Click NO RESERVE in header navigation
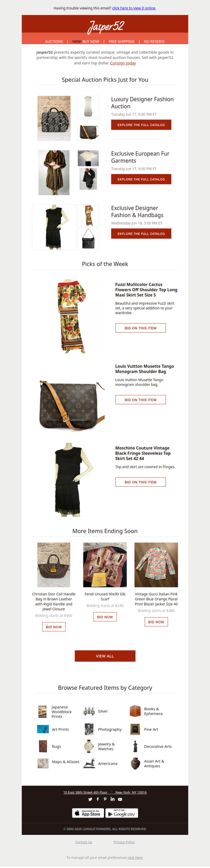Image resolution: width=210 pixels, height=868 pixels. tap(154, 42)
